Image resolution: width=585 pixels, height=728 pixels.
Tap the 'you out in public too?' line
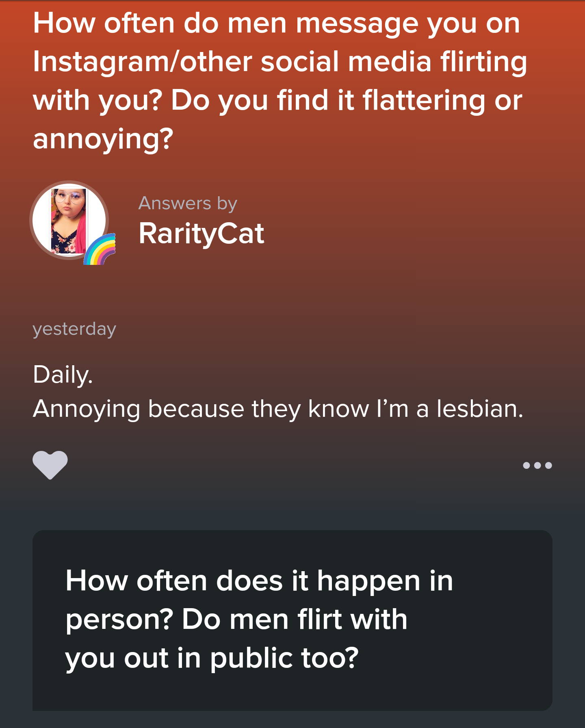coord(212,658)
